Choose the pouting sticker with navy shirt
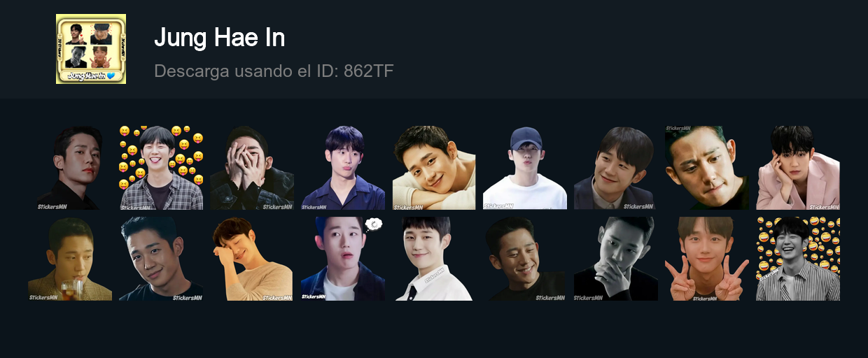Image resolution: width=868 pixels, height=358 pixels. [343, 168]
